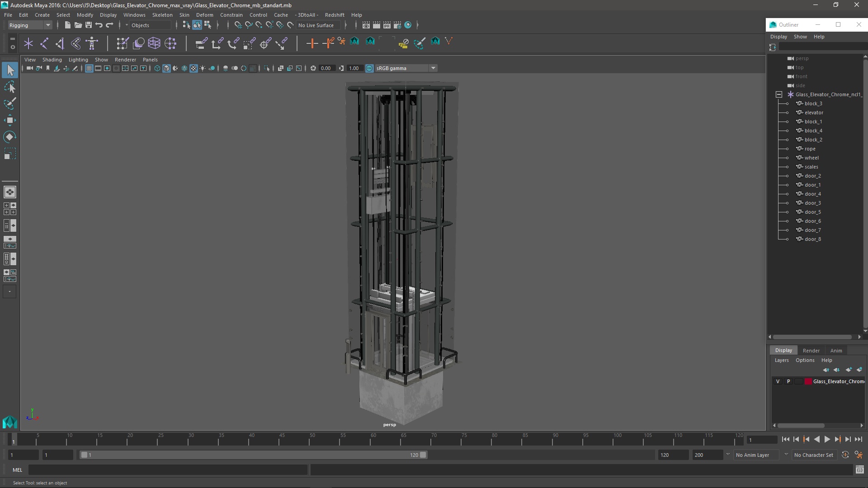This screenshot has width=868, height=488.
Task: Open viewport Shading menu
Action: tap(52, 60)
